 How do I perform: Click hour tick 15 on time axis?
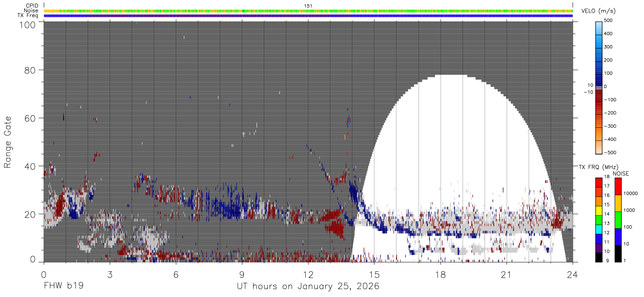[x=374, y=274]
